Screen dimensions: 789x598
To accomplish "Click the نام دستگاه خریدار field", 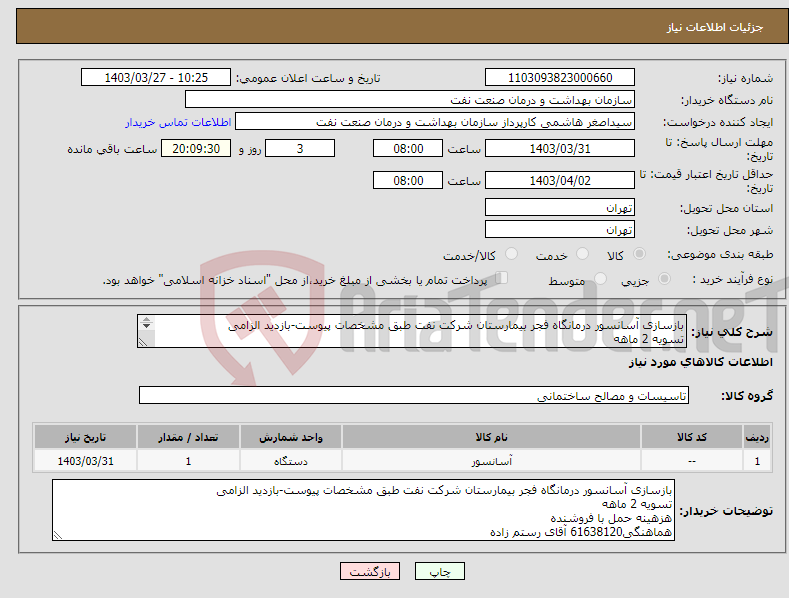I will pos(410,100).
